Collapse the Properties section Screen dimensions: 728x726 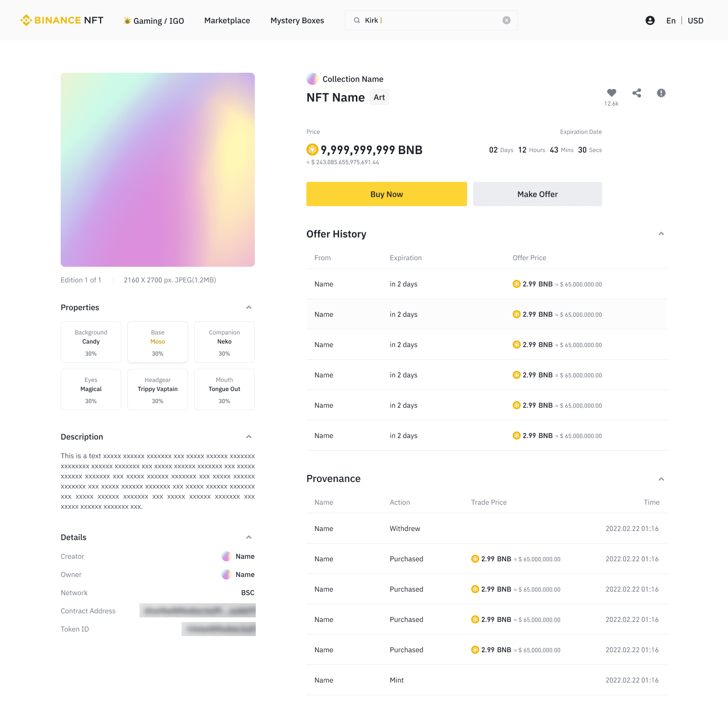point(248,308)
